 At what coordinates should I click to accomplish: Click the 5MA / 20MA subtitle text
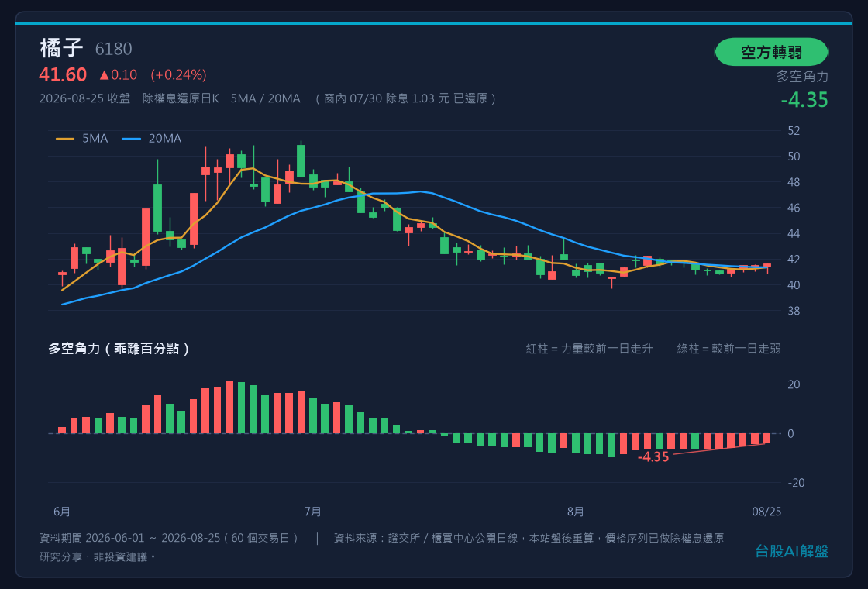pos(265,98)
